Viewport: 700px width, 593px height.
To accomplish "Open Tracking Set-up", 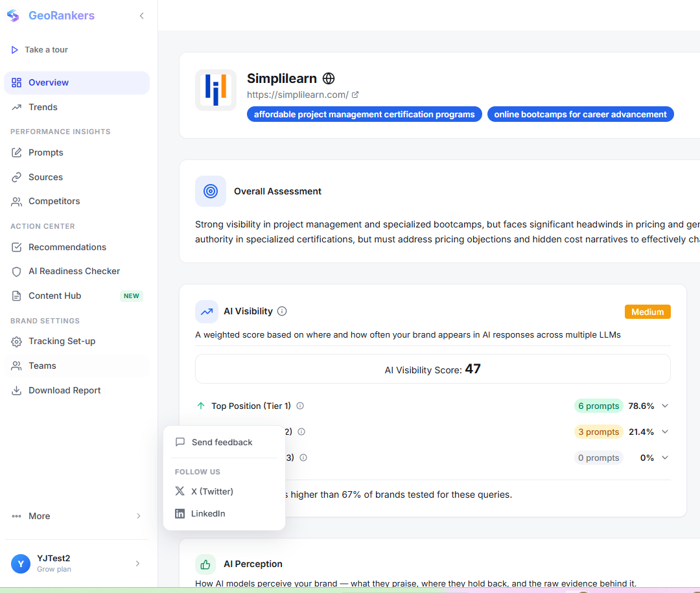I will [76, 342].
